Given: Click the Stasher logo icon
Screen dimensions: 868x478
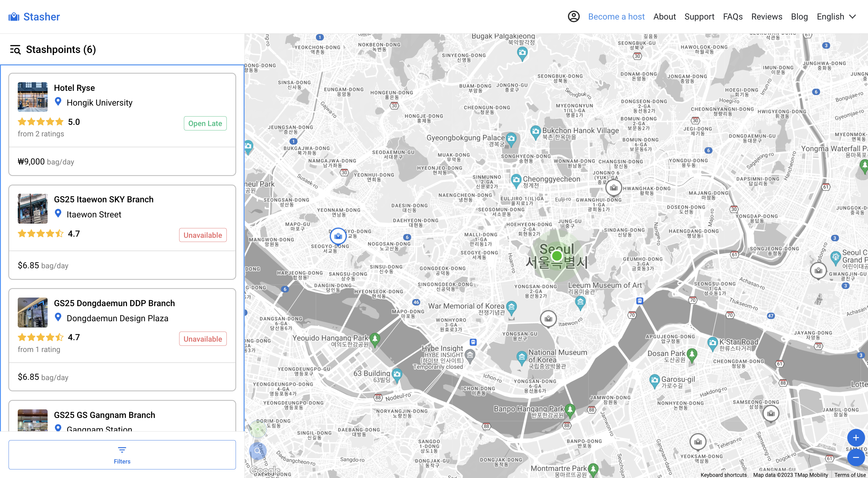Looking at the screenshot, I should click(14, 17).
